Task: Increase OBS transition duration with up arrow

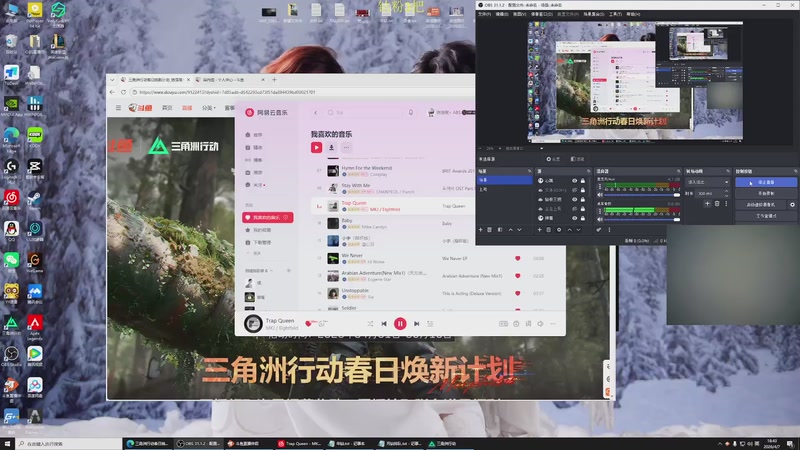Action: tap(727, 191)
